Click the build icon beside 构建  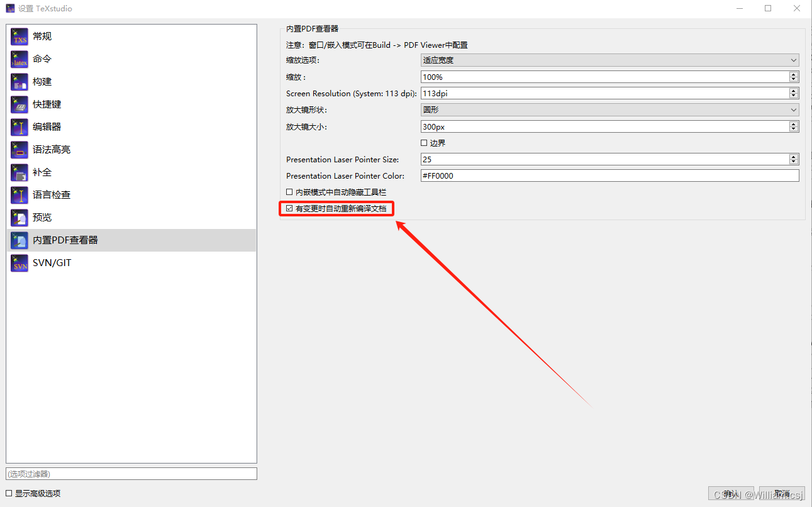(19, 82)
